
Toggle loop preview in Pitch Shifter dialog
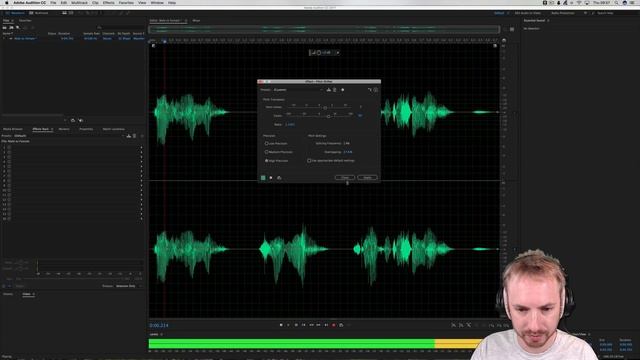click(x=279, y=178)
